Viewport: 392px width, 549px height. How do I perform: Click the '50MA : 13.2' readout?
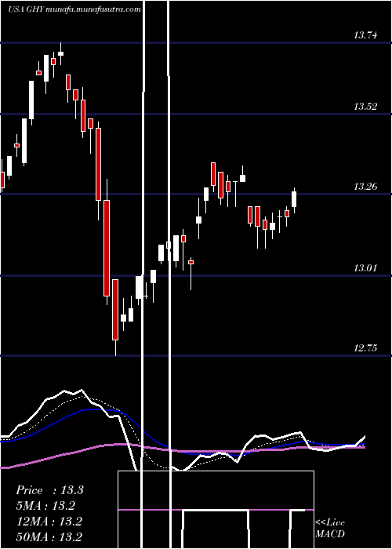[x=49, y=536]
